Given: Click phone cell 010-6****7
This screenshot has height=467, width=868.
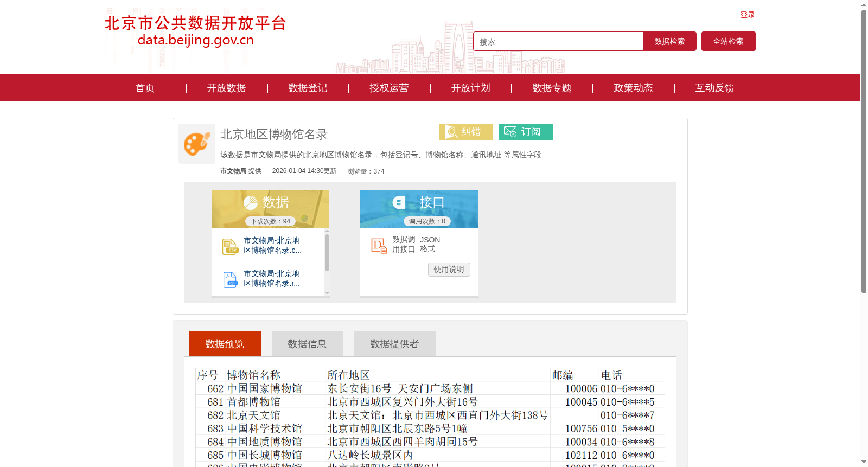Looking at the screenshot, I should [628, 415].
